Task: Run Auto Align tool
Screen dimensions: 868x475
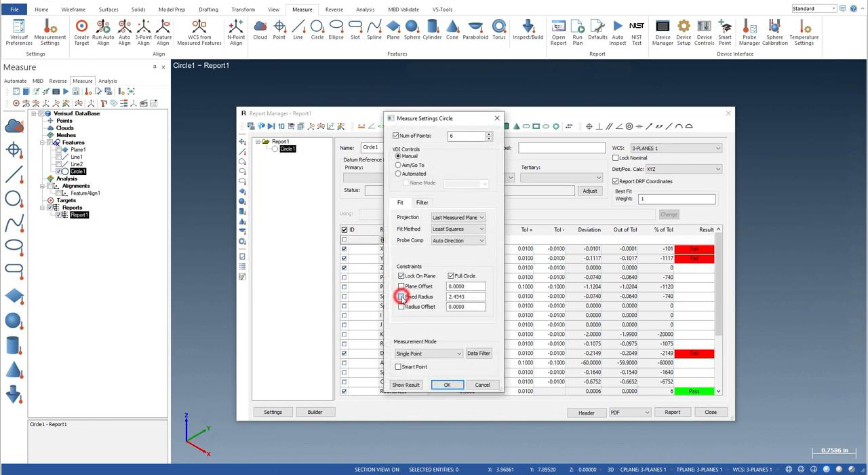Action: tap(103, 32)
